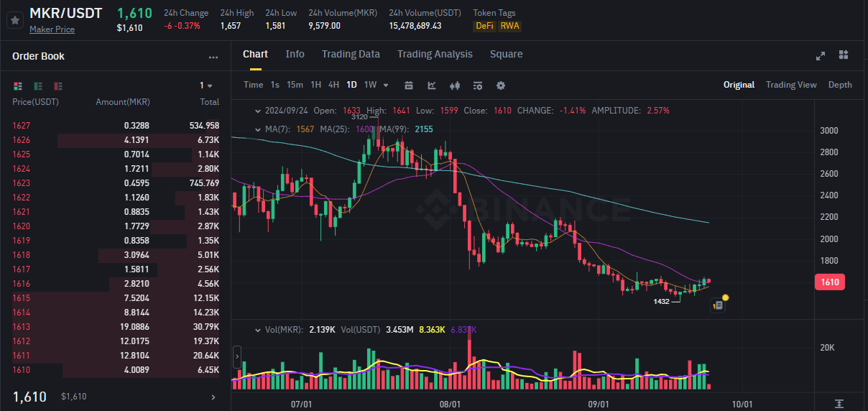Screen dimensions: 868x411
Task: Show only buy orders in order book
Action: (x=38, y=86)
